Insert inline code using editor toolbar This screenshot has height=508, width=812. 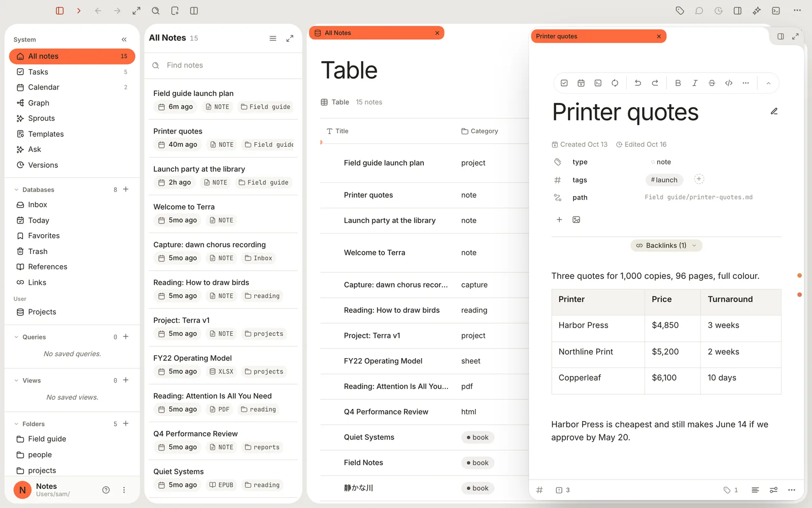point(729,83)
